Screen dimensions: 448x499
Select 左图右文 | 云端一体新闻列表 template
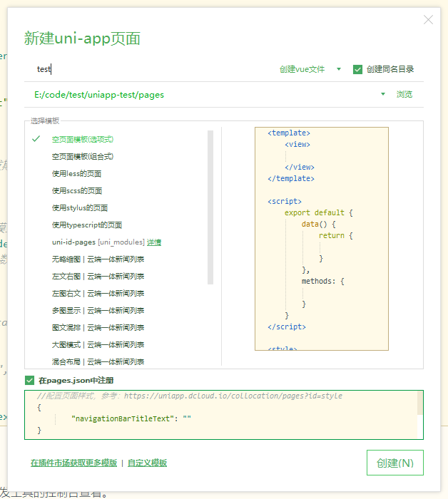(x=98, y=294)
